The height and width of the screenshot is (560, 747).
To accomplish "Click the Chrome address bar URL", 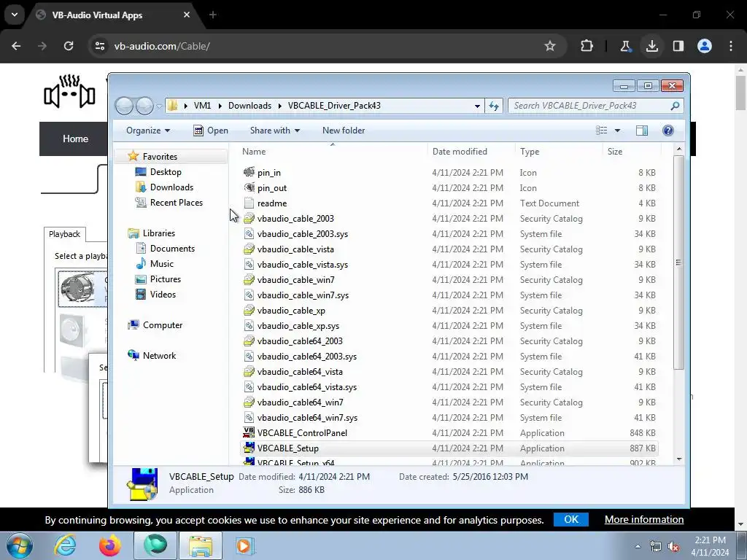I will pyautogui.click(x=162, y=46).
